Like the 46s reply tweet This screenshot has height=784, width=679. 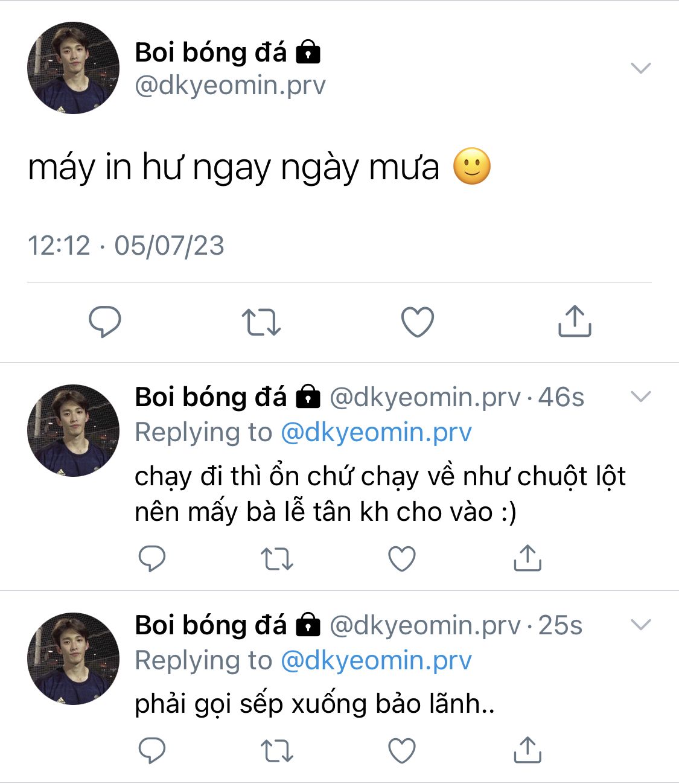pos(401,558)
